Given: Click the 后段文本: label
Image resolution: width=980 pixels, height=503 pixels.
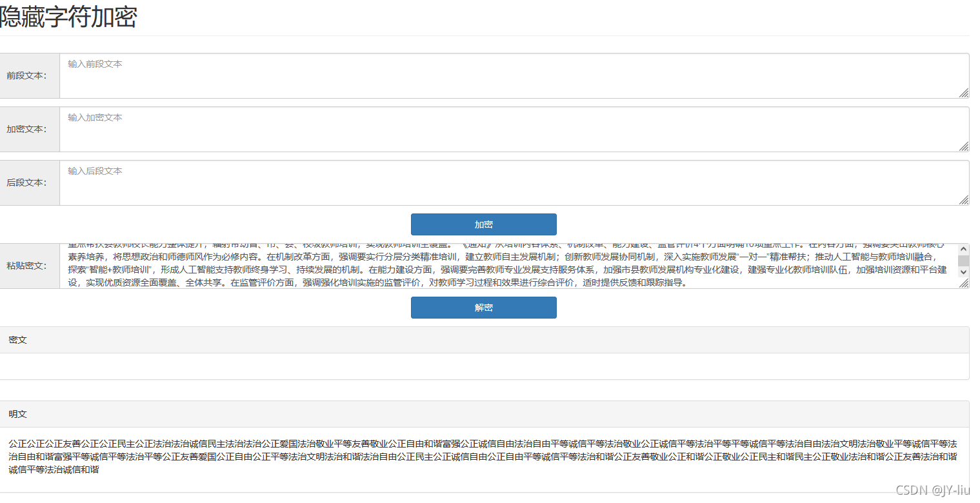Looking at the screenshot, I should click(x=26, y=182).
